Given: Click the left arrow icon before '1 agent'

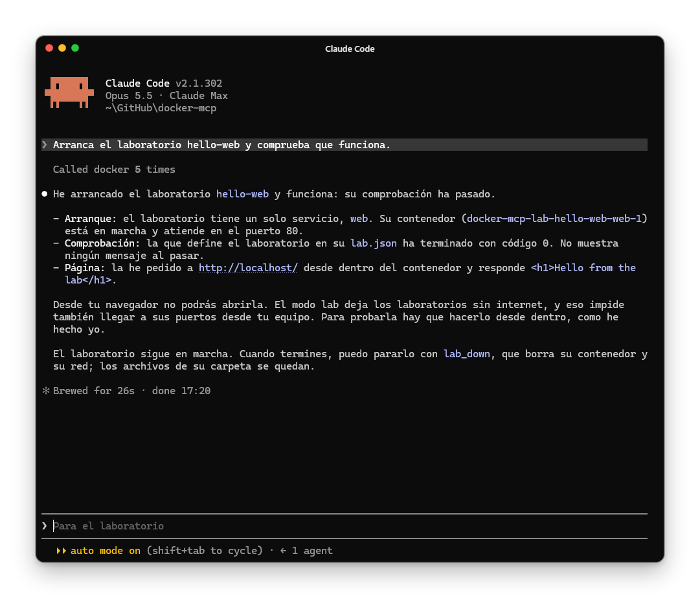Looking at the screenshot, I should 283,551.
